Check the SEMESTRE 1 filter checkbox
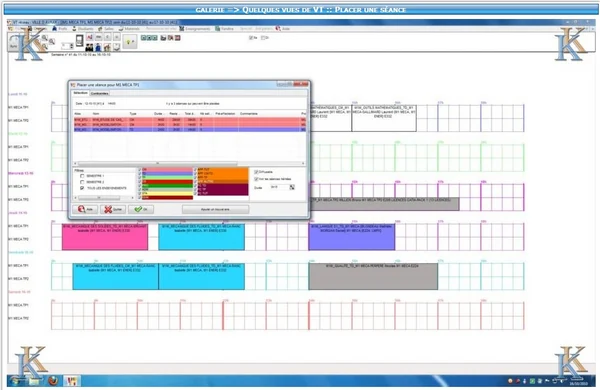Screen dimensions: 600x390 point(82,176)
